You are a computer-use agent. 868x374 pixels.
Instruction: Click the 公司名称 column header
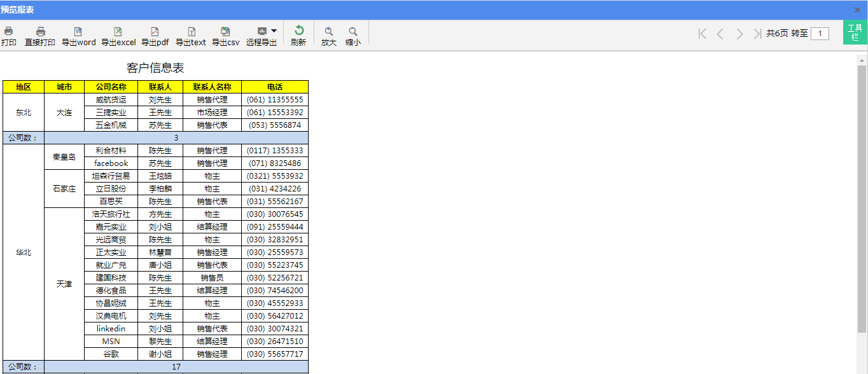tap(111, 87)
